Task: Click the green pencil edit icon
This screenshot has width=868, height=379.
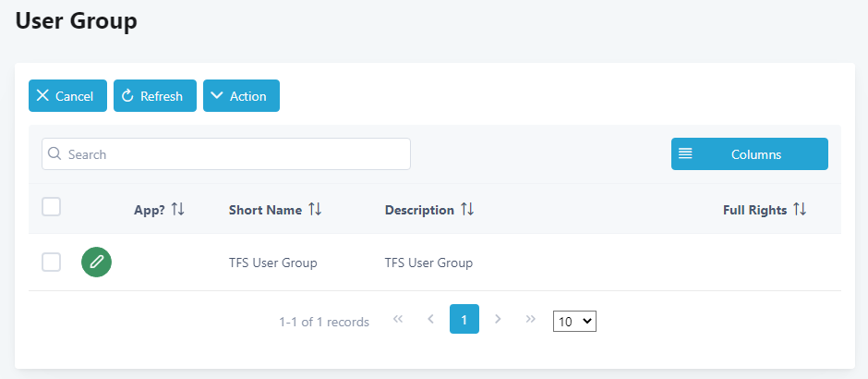Action: (x=96, y=263)
